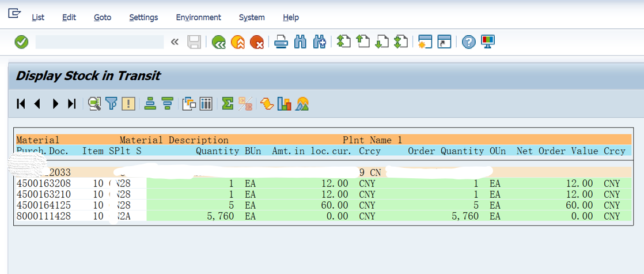The height and width of the screenshot is (274, 644).
Task: Open the Settings menu
Action: coord(144,17)
